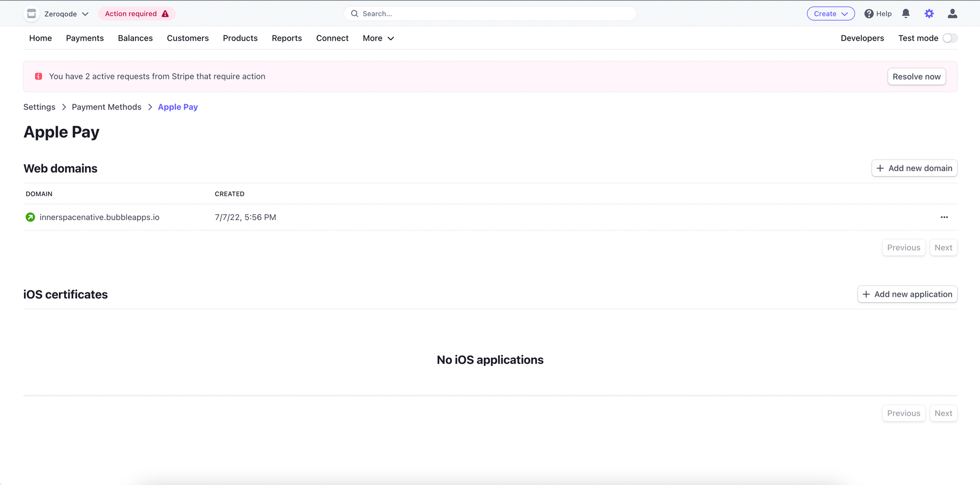Click Next under Web domains

(x=944, y=248)
